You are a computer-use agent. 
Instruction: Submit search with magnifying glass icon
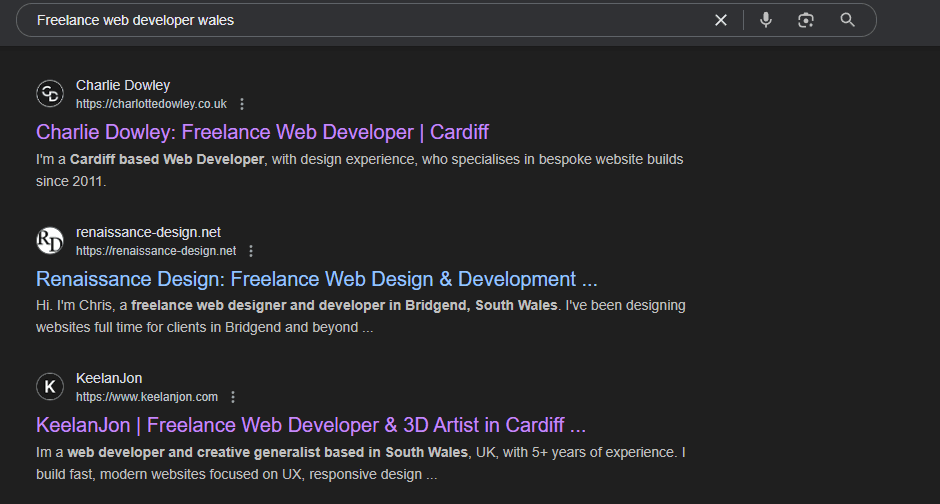(x=847, y=20)
